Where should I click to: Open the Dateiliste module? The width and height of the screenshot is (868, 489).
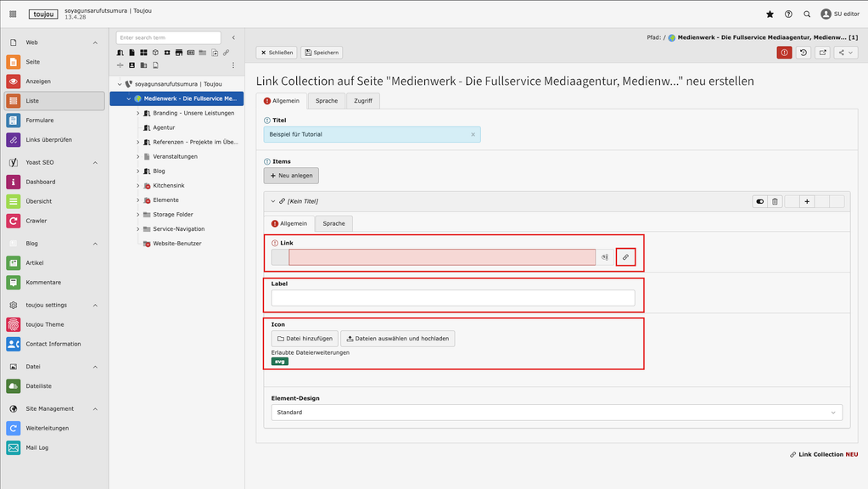39,386
